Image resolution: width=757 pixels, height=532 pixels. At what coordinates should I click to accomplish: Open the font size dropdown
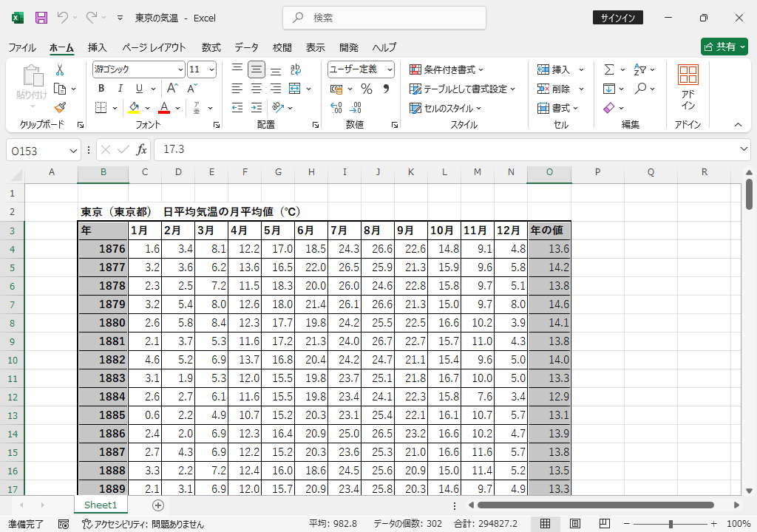pyautogui.click(x=211, y=69)
